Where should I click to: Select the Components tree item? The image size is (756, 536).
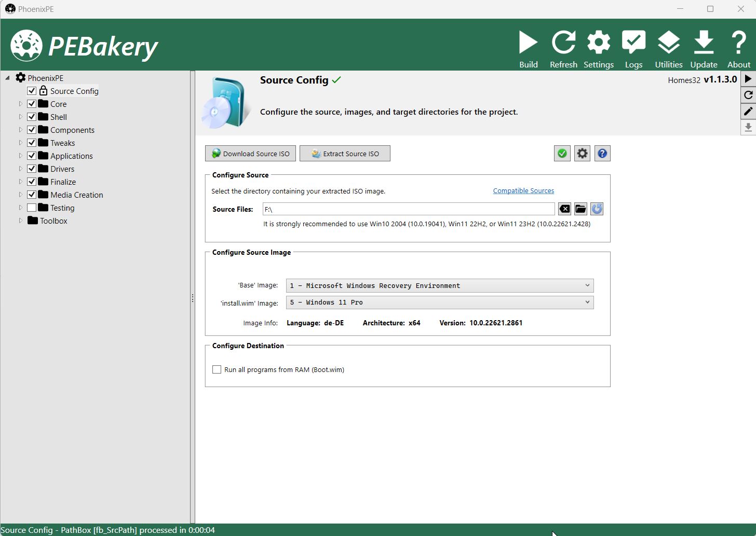[72, 130]
